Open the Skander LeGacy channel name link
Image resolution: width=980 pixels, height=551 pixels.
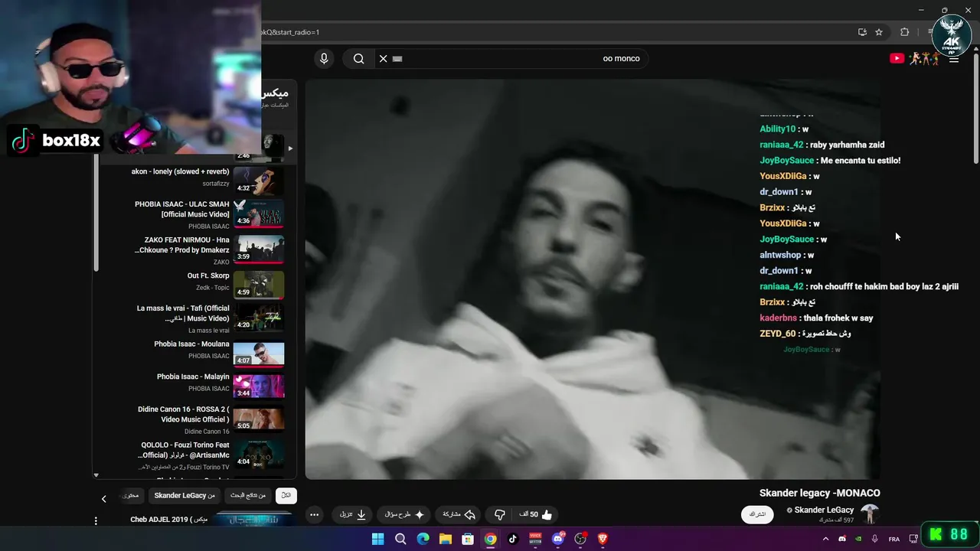824,510
